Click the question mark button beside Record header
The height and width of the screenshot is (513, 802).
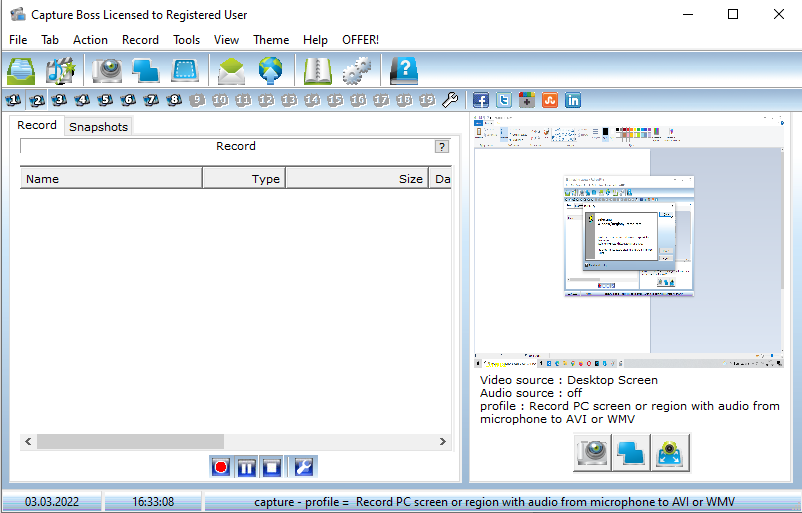[442, 147]
